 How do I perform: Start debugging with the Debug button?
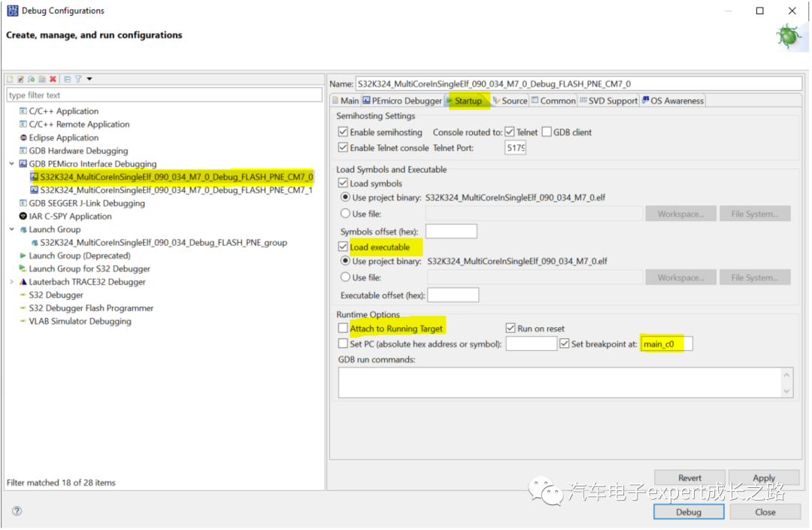click(689, 512)
